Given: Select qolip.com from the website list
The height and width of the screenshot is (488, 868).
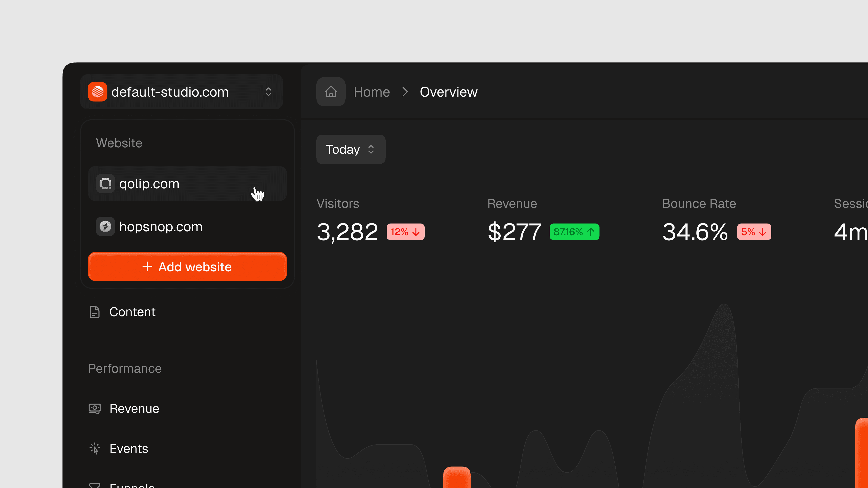Looking at the screenshot, I should [x=187, y=183].
